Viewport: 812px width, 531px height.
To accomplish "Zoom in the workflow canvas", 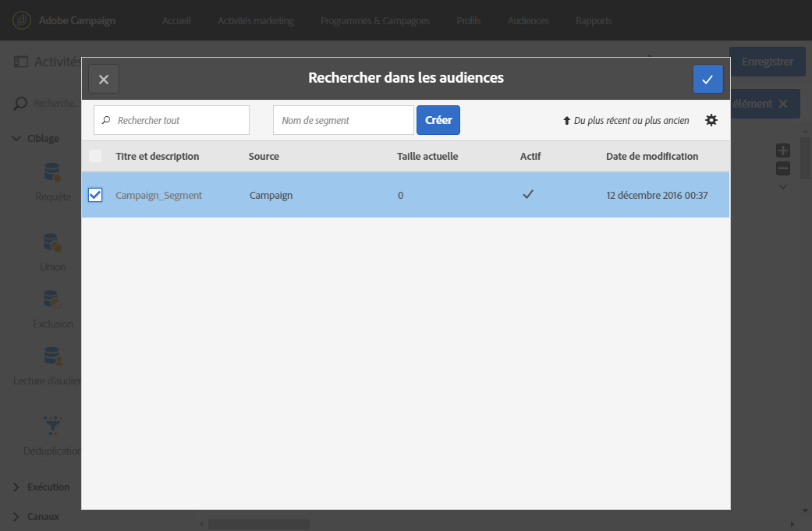I will (x=783, y=150).
